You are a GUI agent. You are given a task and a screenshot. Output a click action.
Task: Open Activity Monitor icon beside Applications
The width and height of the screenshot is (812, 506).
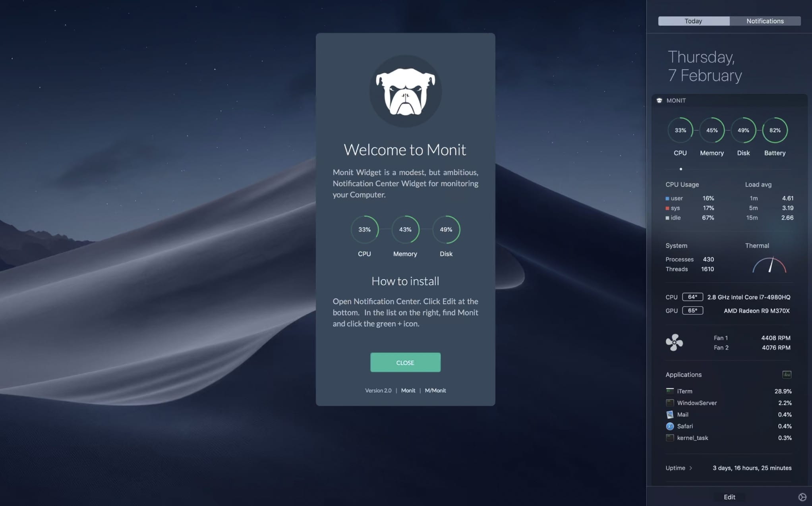point(787,375)
